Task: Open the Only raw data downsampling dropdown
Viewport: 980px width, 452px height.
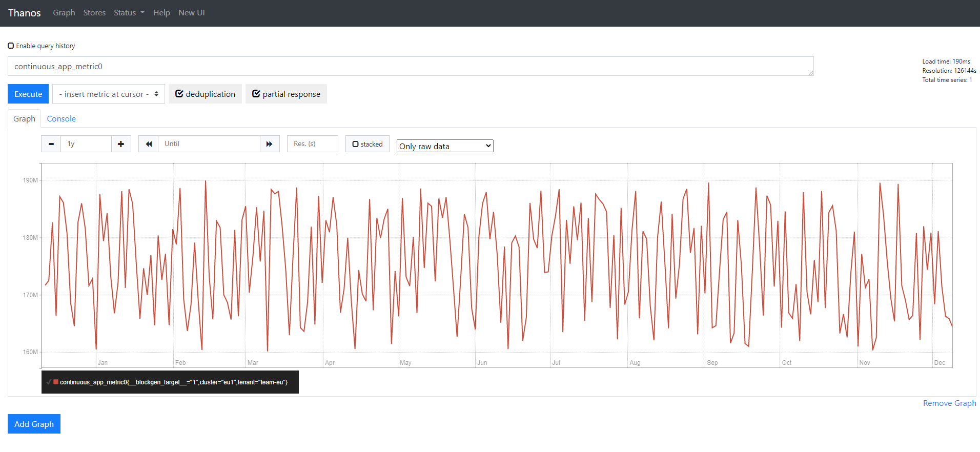Action: pyautogui.click(x=444, y=146)
